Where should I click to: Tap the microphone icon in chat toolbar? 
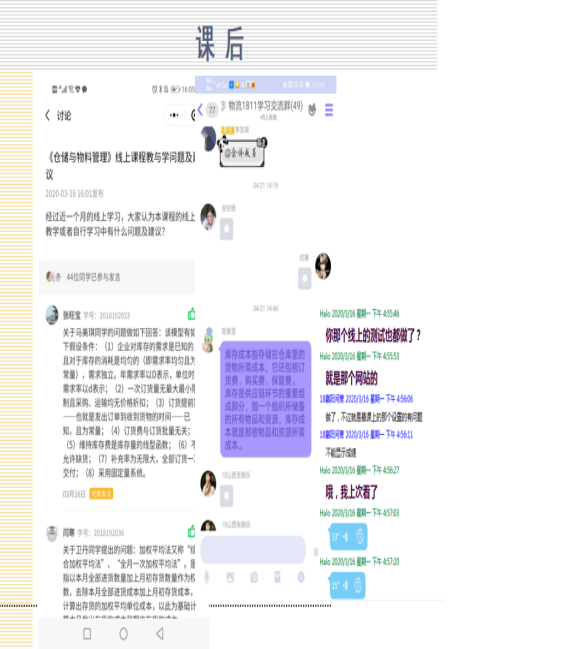[x=207, y=577]
